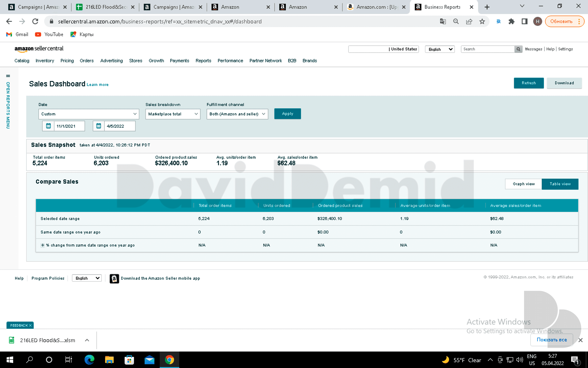Open the Inventory menu

coord(45,61)
